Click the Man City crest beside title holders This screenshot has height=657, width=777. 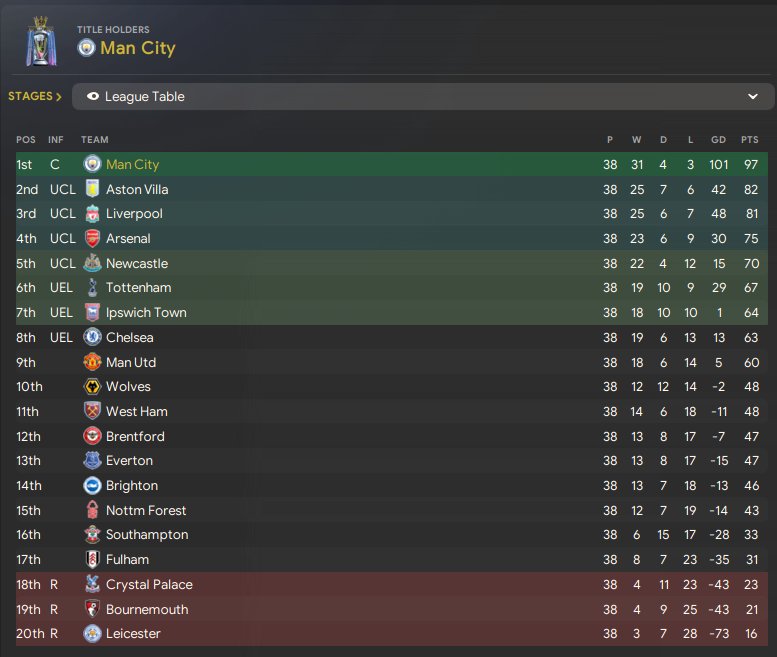click(x=86, y=48)
